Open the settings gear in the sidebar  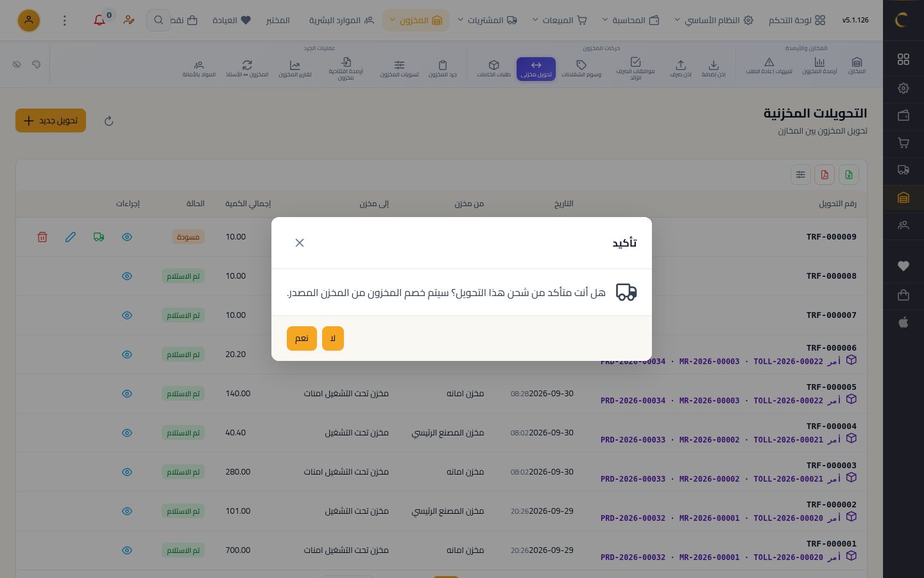[x=903, y=88]
